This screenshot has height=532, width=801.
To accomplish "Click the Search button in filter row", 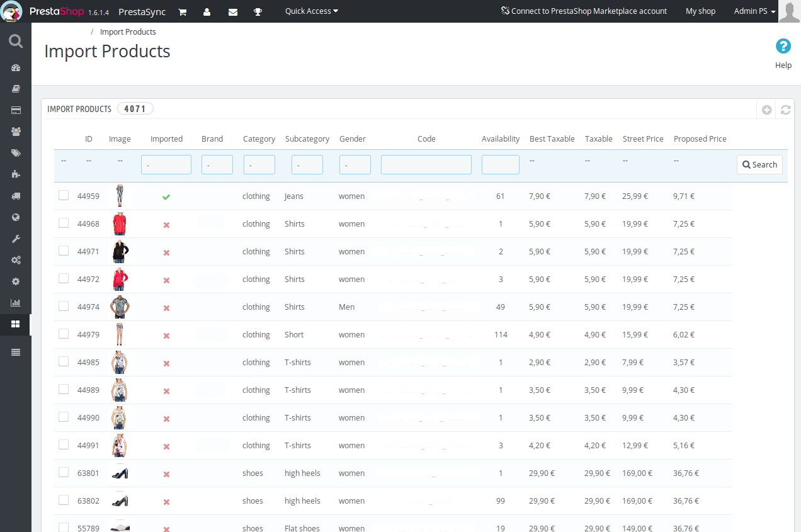I will (759, 165).
